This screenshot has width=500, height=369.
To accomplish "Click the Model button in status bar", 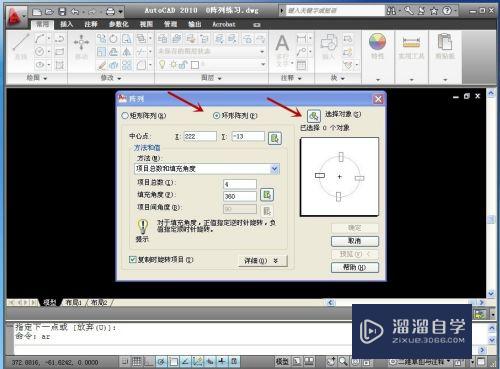I will (282, 361).
